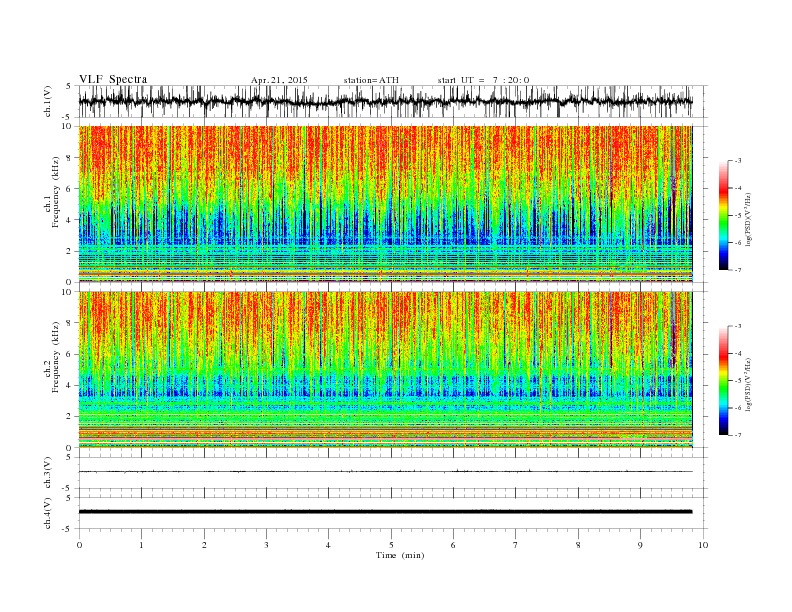Click the '0' tick on the time axis
This screenshot has height=612, width=792.
79,545
